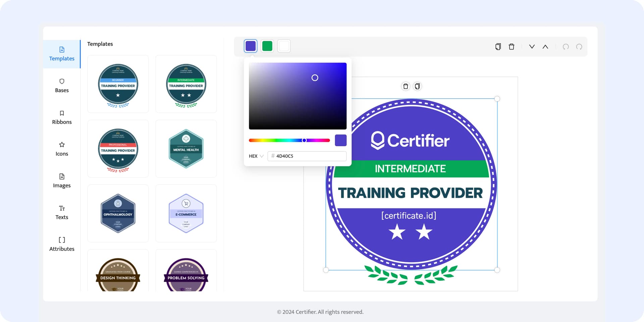Select the green color swatch
644x322 pixels.
coord(267,46)
